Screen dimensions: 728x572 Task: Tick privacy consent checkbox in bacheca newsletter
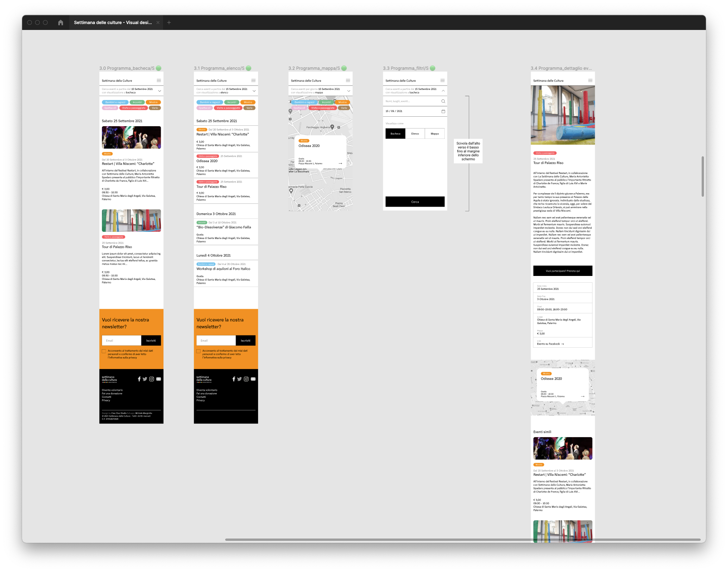(x=104, y=351)
